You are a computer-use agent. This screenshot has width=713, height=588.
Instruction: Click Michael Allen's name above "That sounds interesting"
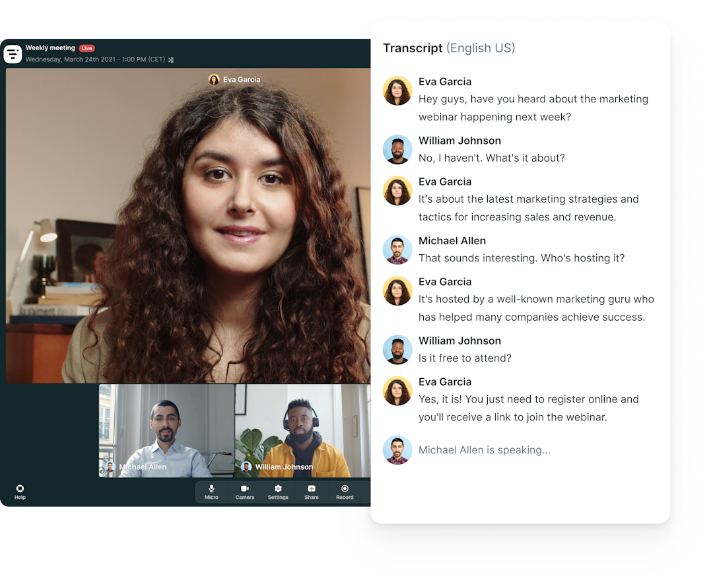(x=452, y=241)
